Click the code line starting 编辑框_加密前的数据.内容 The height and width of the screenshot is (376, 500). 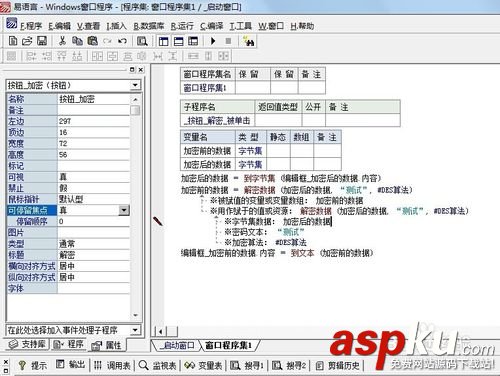click(x=277, y=253)
